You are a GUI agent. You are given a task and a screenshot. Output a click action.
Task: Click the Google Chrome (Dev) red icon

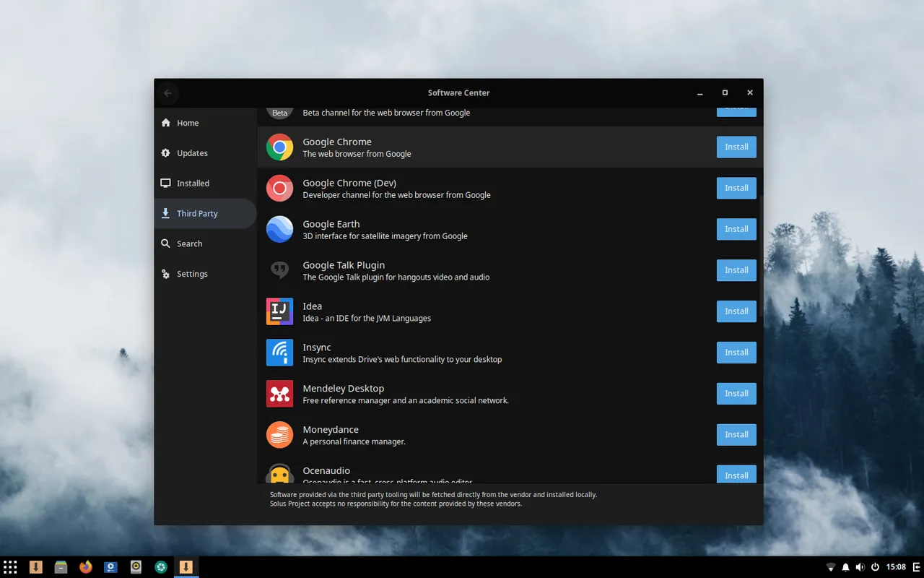pos(279,188)
